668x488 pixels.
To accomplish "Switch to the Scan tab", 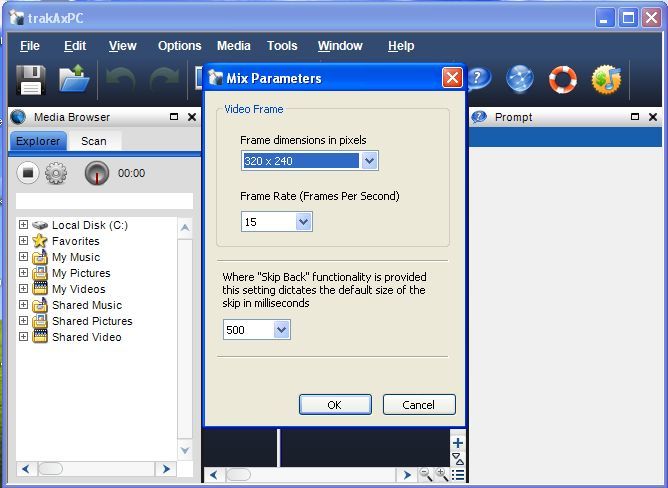I will tap(94, 141).
